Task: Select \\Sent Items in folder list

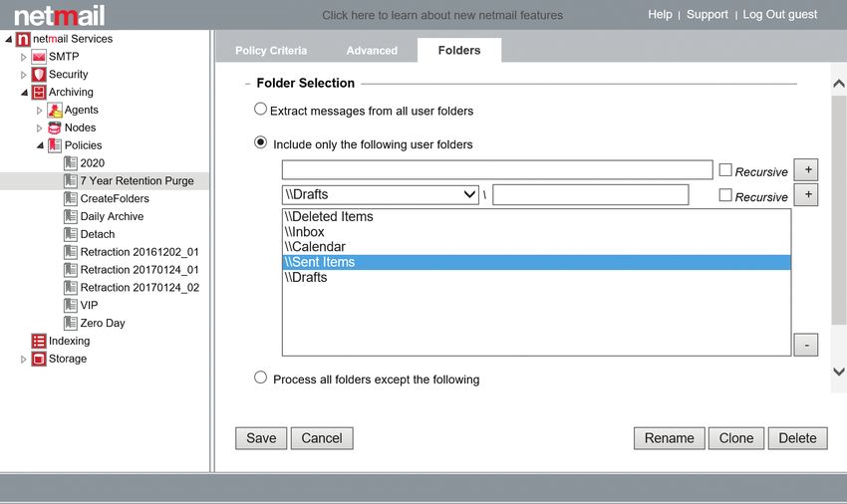Action: pos(536,262)
